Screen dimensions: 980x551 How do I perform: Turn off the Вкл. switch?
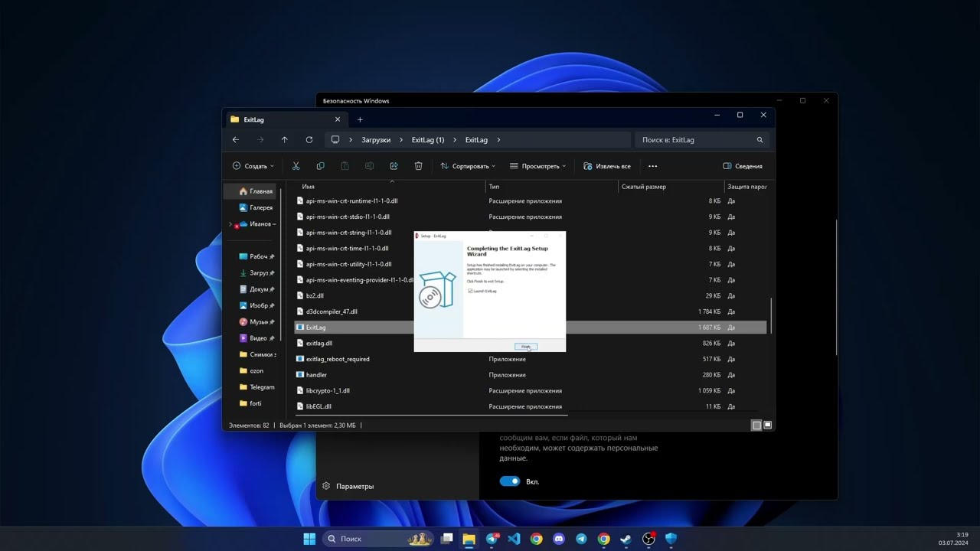[510, 481]
